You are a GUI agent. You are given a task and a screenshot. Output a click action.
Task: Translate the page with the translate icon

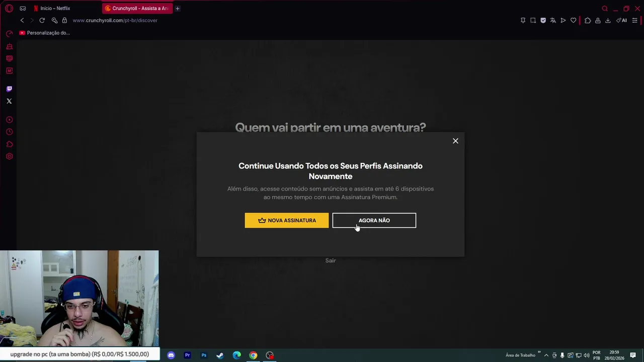553,20
